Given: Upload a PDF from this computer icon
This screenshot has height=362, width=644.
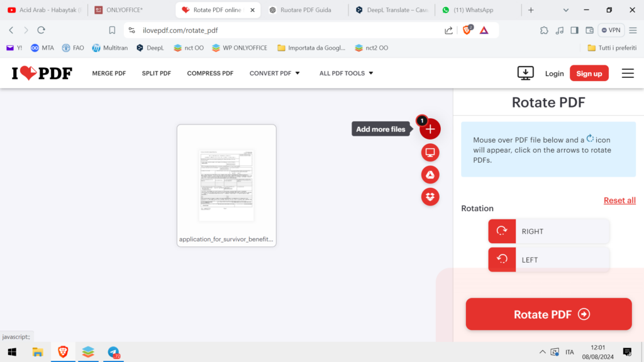Looking at the screenshot, I should pos(430,152).
